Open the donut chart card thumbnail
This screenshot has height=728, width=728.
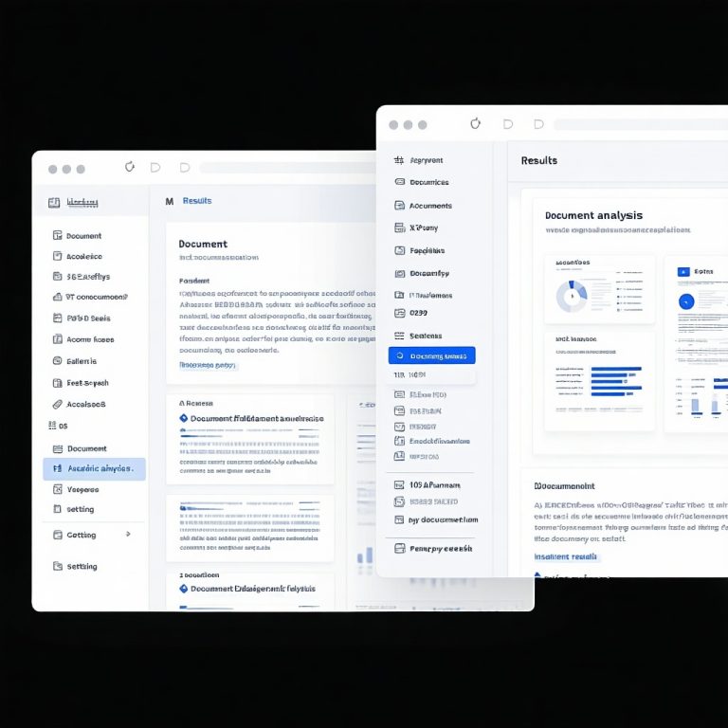click(x=599, y=289)
